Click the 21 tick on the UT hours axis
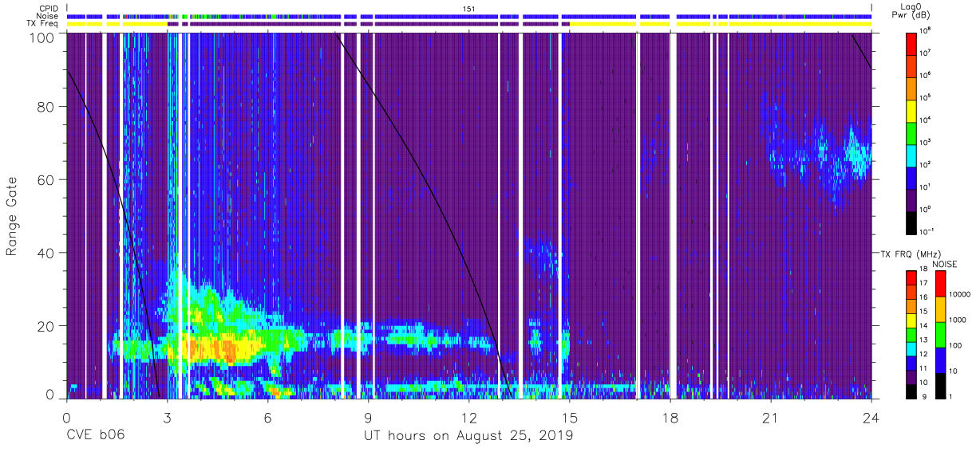The image size is (980, 452). 770,416
